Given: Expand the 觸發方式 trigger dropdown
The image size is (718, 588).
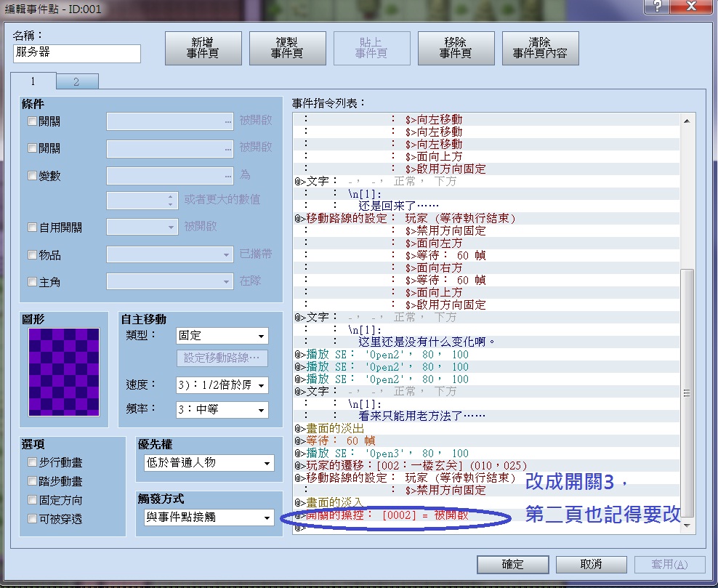Looking at the screenshot, I should [x=209, y=517].
